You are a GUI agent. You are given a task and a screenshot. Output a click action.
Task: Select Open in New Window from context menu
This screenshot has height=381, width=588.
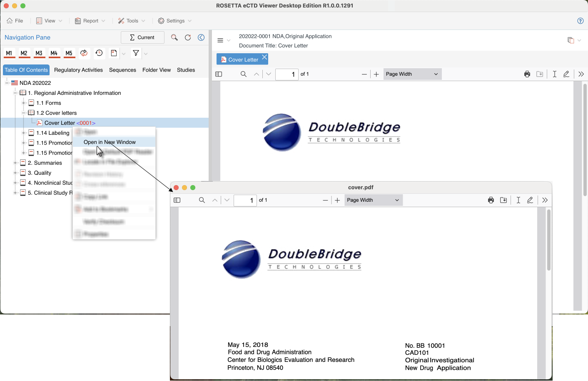pyautogui.click(x=110, y=142)
